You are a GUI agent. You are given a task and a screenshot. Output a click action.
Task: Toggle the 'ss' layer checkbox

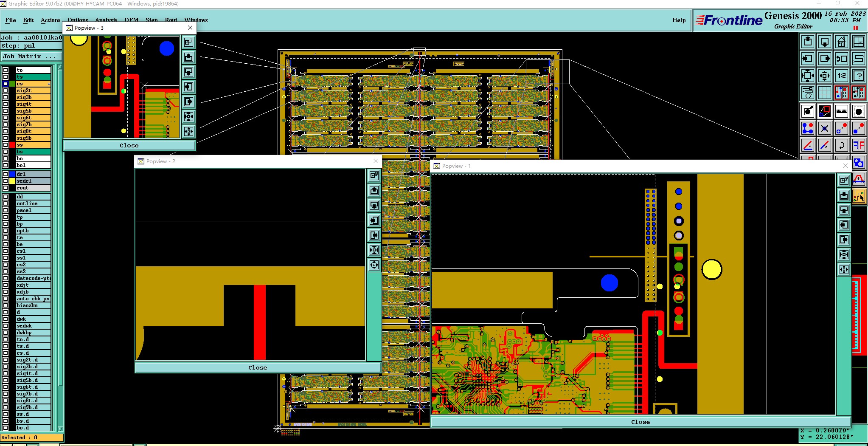(6, 145)
